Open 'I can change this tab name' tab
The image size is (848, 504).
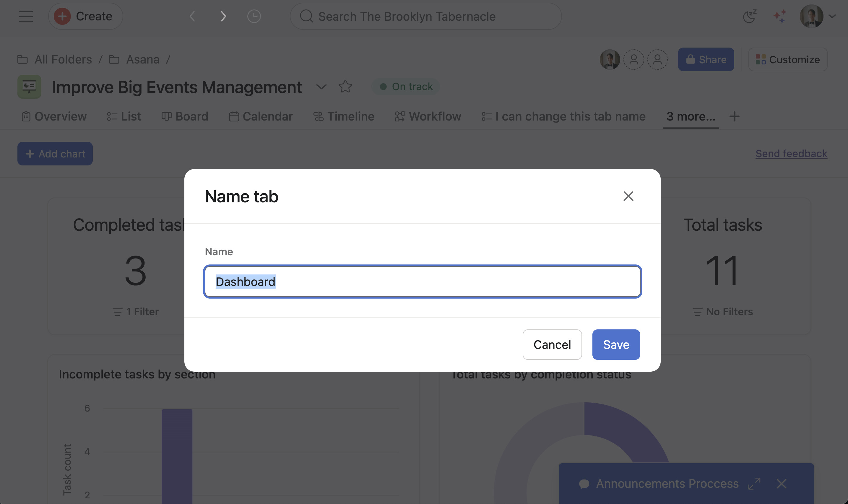(563, 116)
